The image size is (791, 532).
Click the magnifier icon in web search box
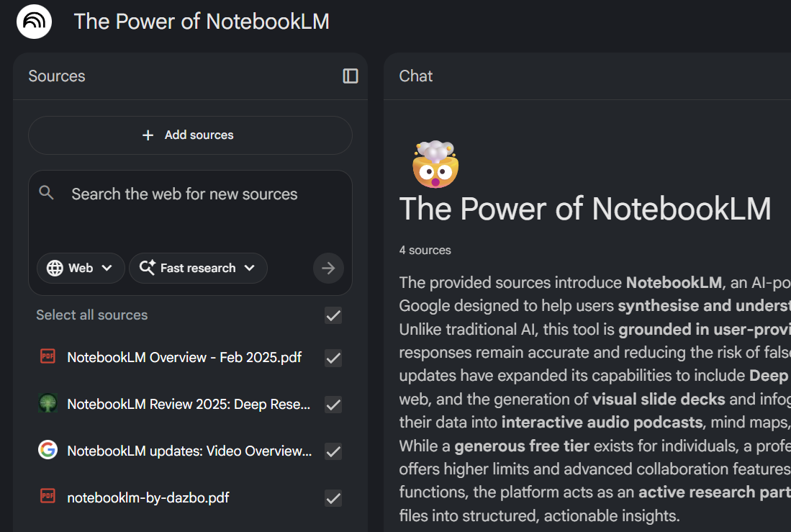point(46,192)
